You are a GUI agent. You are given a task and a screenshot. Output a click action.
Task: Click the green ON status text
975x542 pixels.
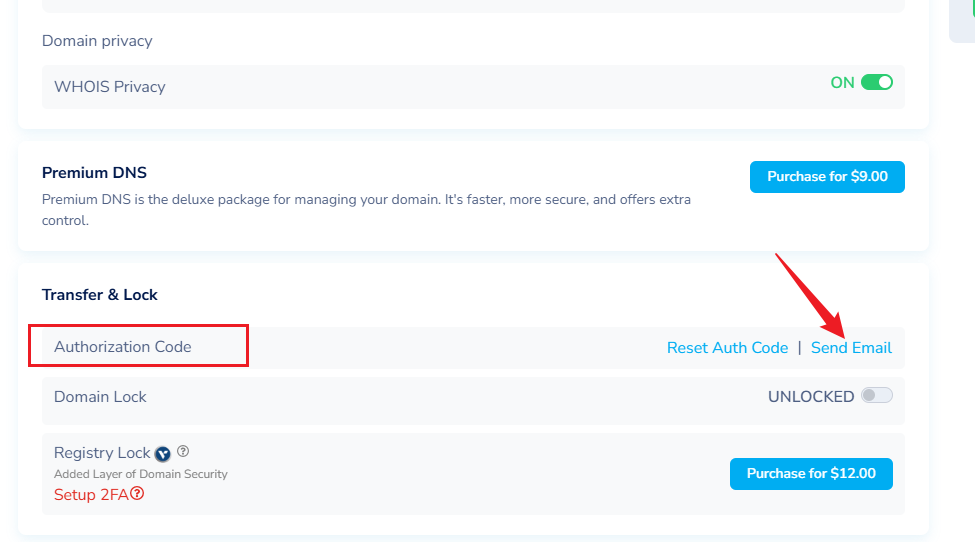pos(842,83)
